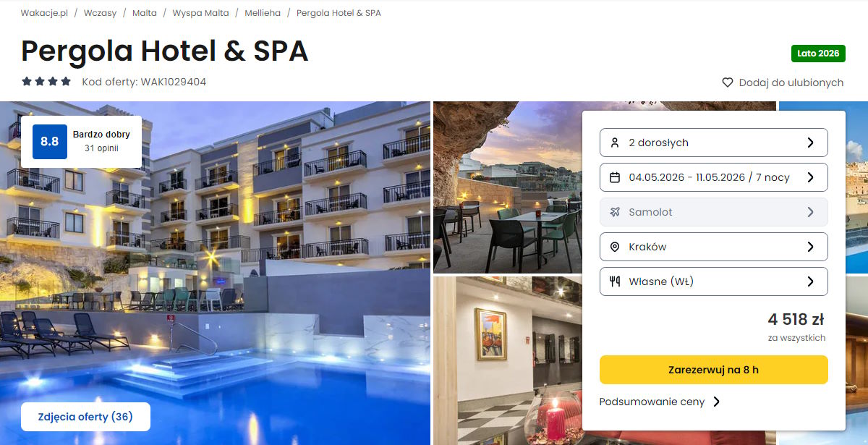Click the Zarezerwuj na 8 h button
Viewport: 868px width, 445px height.
pyautogui.click(x=713, y=370)
